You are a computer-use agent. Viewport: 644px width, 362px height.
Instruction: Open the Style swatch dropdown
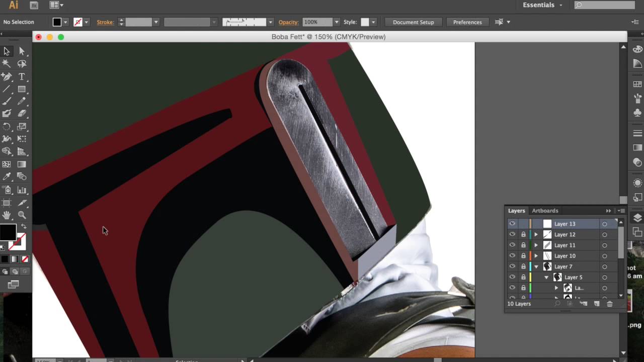pyautogui.click(x=373, y=22)
